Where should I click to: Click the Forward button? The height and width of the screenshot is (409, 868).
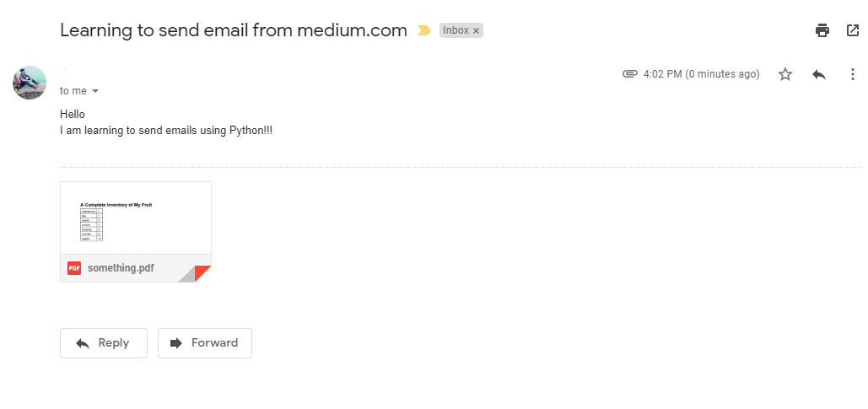205,343
